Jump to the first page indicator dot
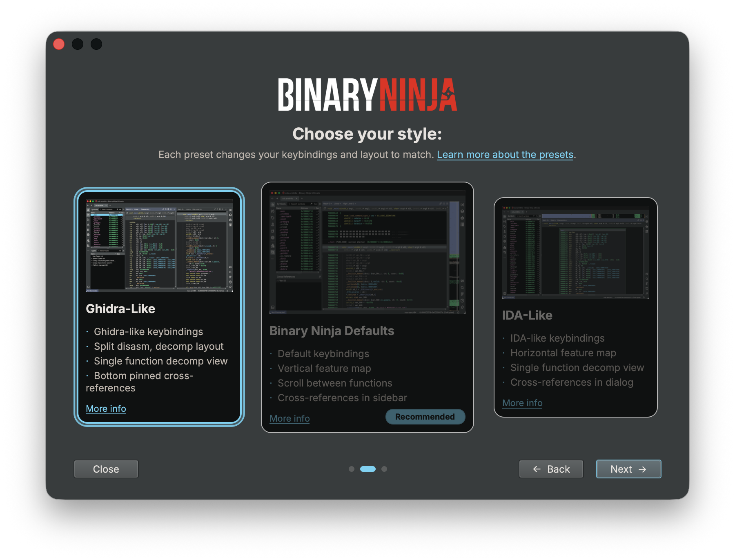The image size is (735, 560). (x=352, y=469)
